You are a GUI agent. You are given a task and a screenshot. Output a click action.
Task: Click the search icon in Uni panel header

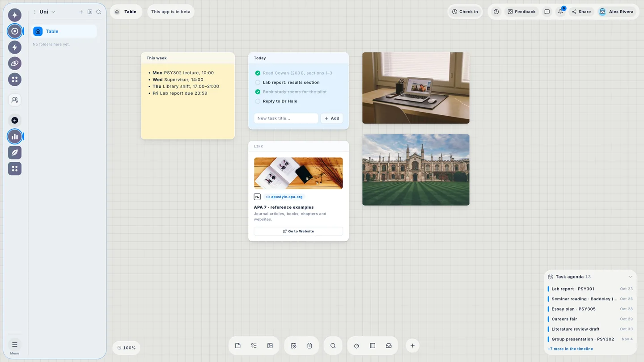(99, 12)
